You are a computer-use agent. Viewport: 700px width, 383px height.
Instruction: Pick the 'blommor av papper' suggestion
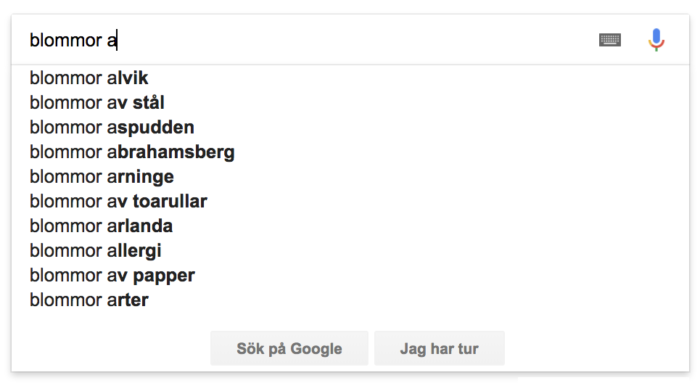click(x=350, y=275)
